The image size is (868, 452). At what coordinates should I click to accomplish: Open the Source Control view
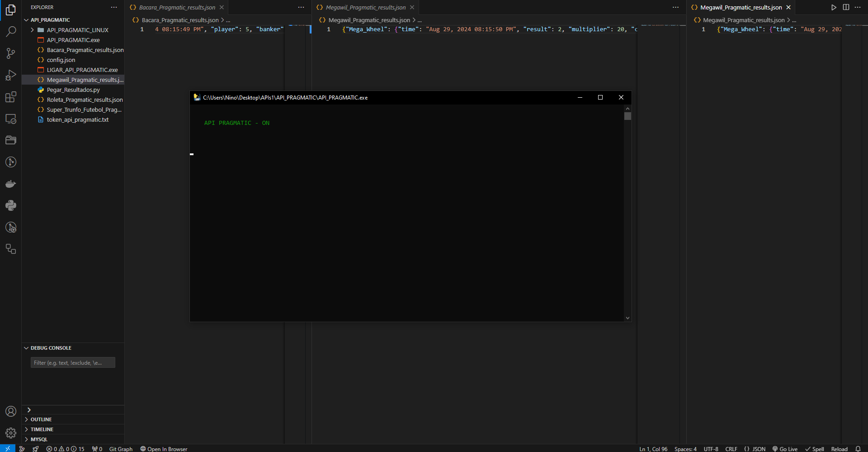[11, 53]
